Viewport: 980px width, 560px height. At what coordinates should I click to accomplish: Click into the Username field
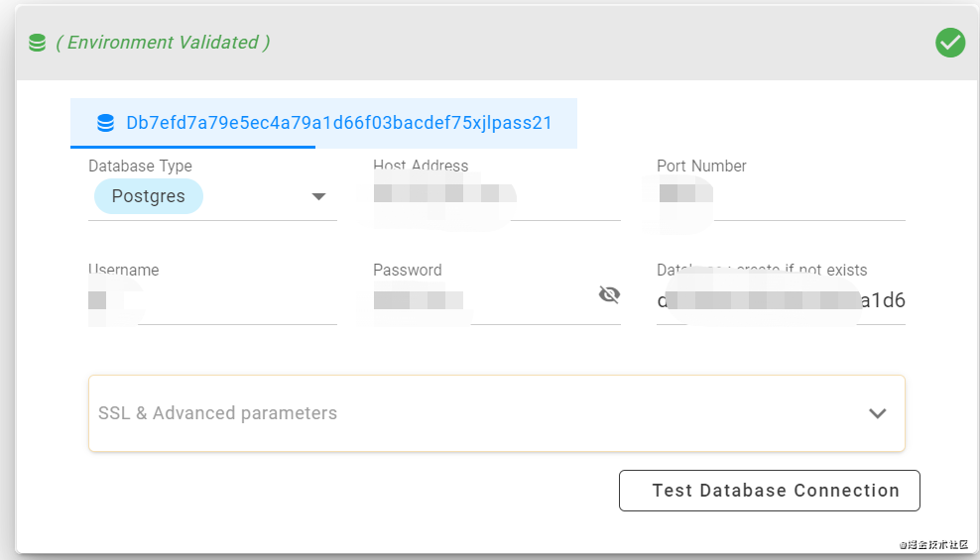[x=212, y=301]
